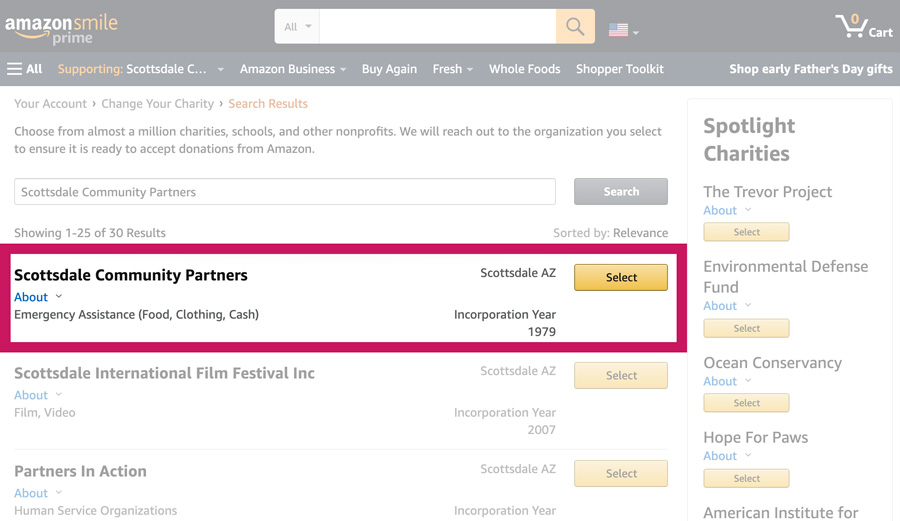Expand About for Partners In Action
The height and width of the screenshot is (521, 900).
pos(38,493)
